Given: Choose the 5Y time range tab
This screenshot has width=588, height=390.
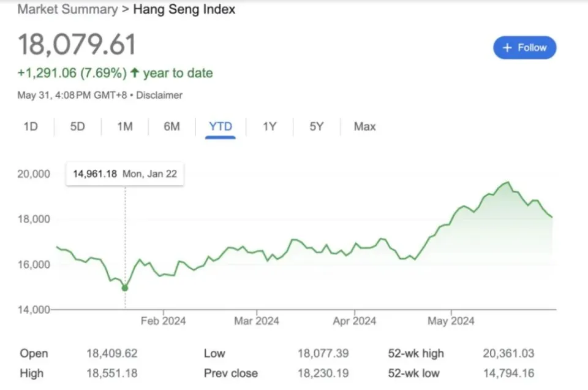Looking at the screenshot, I should tap(316, 126).
